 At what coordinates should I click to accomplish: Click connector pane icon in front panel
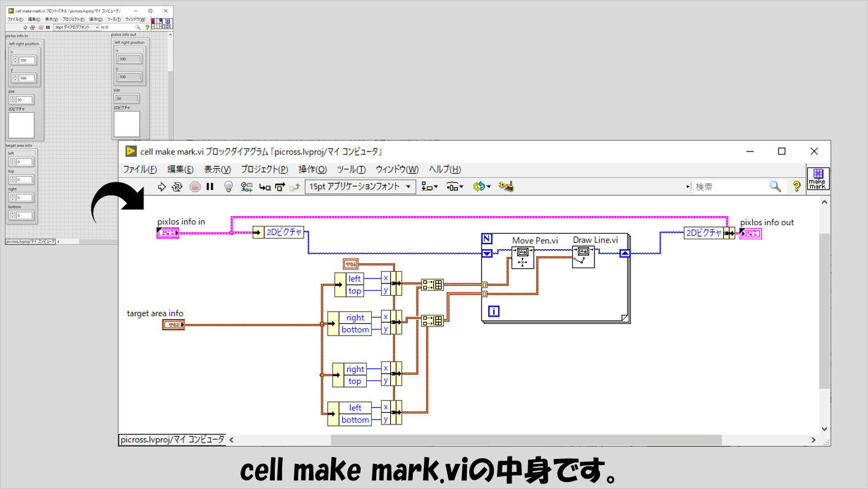156,24
